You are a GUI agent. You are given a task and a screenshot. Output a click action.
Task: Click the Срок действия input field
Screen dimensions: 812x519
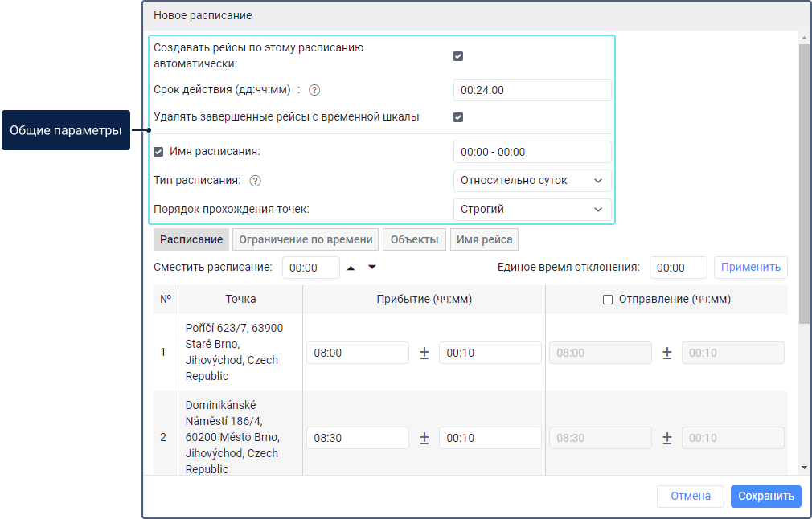click(x=531, y=90)
